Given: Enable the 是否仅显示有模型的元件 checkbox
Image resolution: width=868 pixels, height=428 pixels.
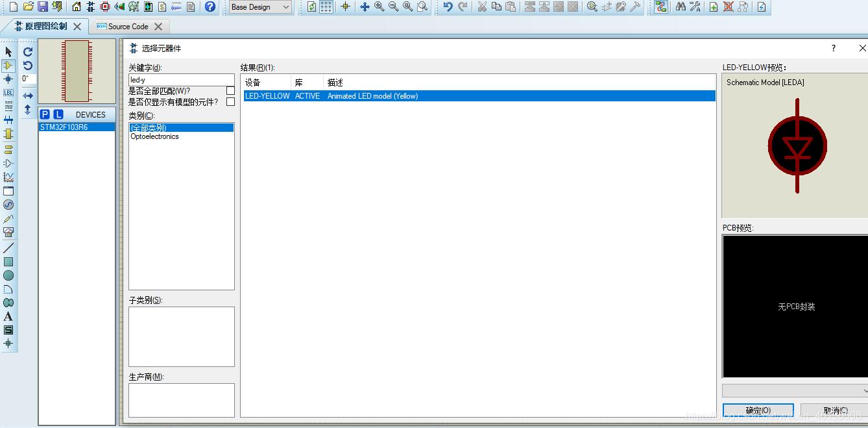Looking at the screenshot, I should pos(230,102).
